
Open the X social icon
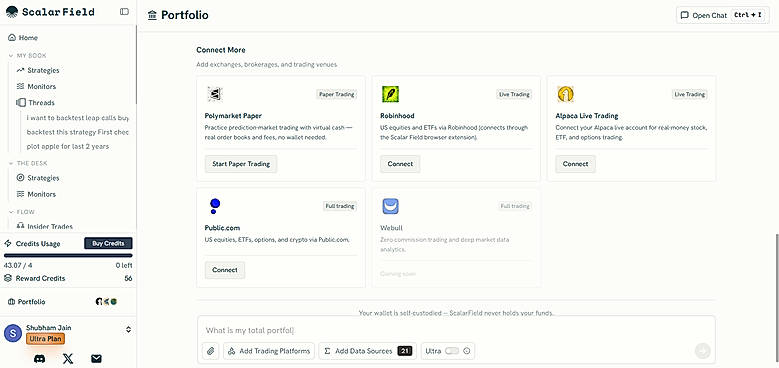click(x=68, y=358)
